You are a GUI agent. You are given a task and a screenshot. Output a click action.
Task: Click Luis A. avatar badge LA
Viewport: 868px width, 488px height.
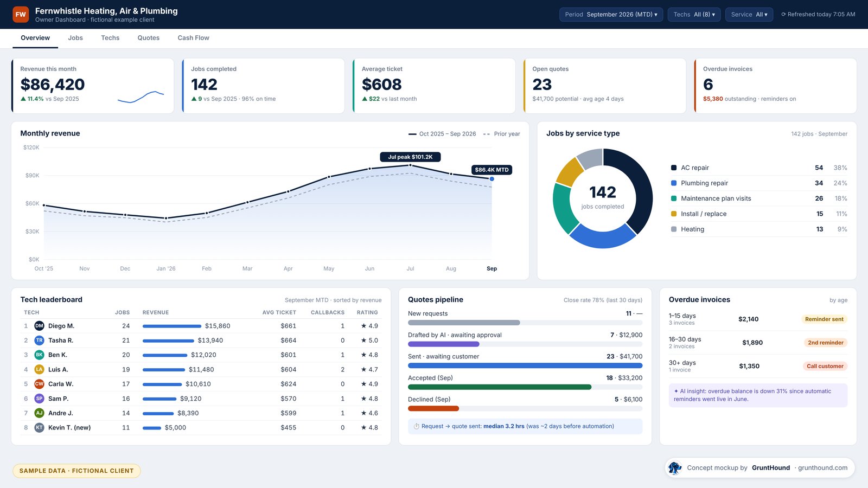[39, 369]
